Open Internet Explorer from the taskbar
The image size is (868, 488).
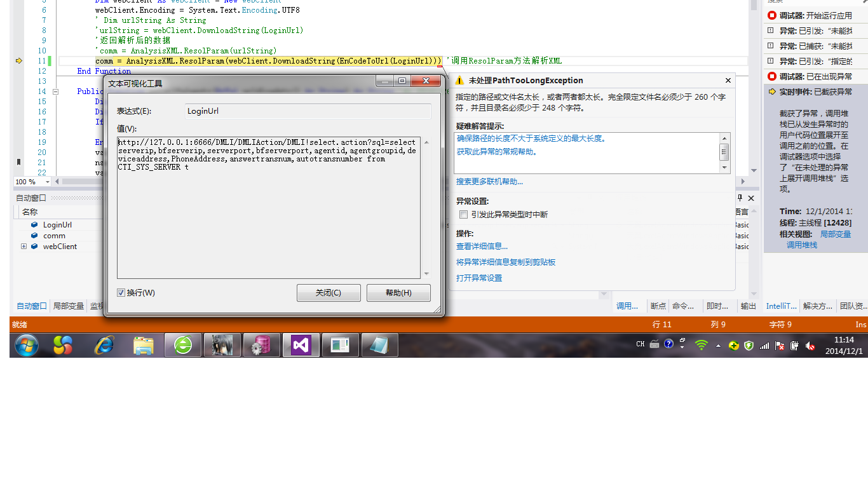point(104,345)
